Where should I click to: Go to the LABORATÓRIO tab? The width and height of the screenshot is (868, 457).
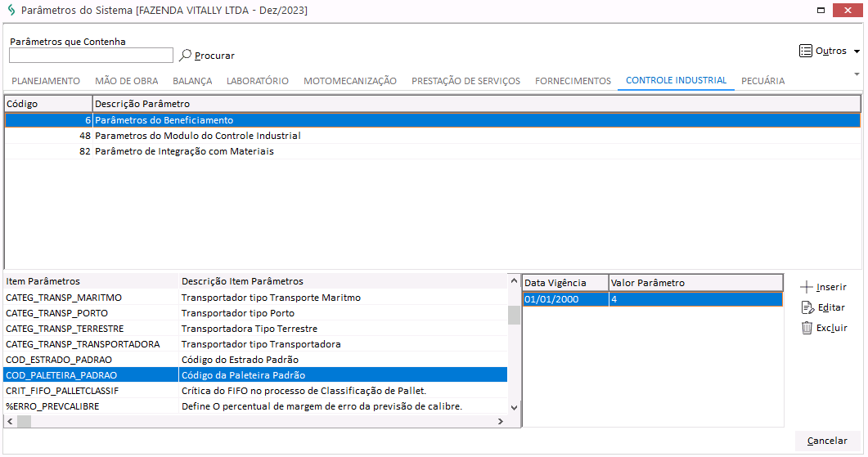(x=258, y=81)
